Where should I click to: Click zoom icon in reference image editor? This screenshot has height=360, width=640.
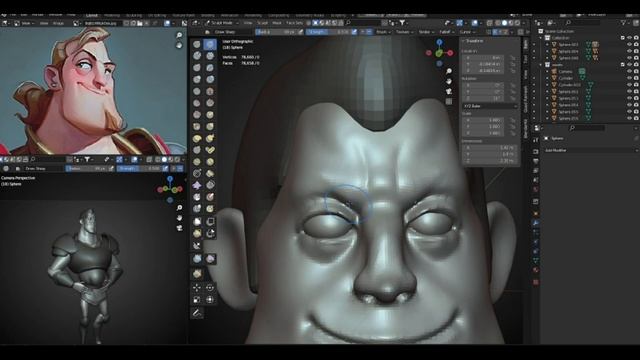(x=179, y=36)
